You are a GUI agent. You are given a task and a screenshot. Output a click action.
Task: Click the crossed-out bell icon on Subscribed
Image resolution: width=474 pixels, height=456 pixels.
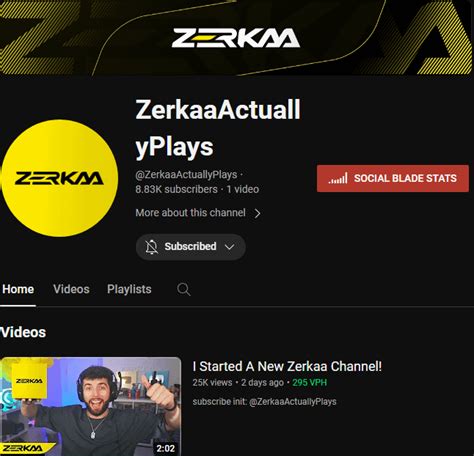[x=151, y=247]
